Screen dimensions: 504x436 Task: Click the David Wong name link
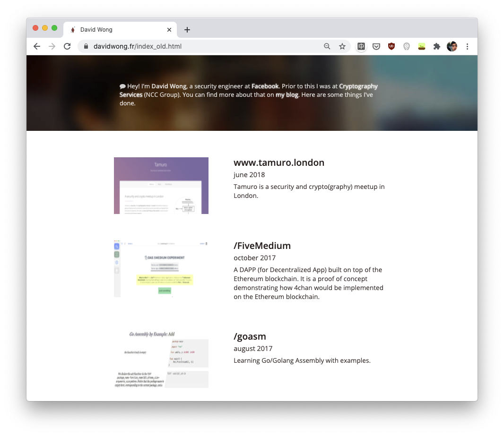[169, 86]
